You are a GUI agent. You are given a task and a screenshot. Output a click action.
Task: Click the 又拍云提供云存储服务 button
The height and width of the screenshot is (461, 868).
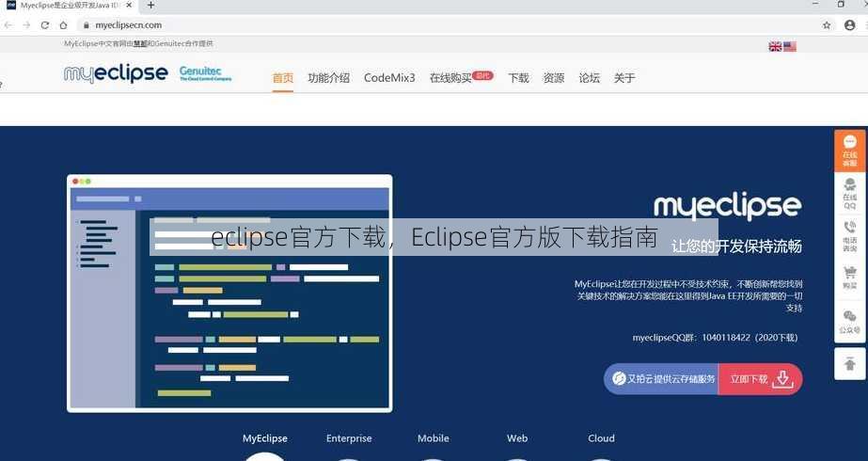click(661, 379)
